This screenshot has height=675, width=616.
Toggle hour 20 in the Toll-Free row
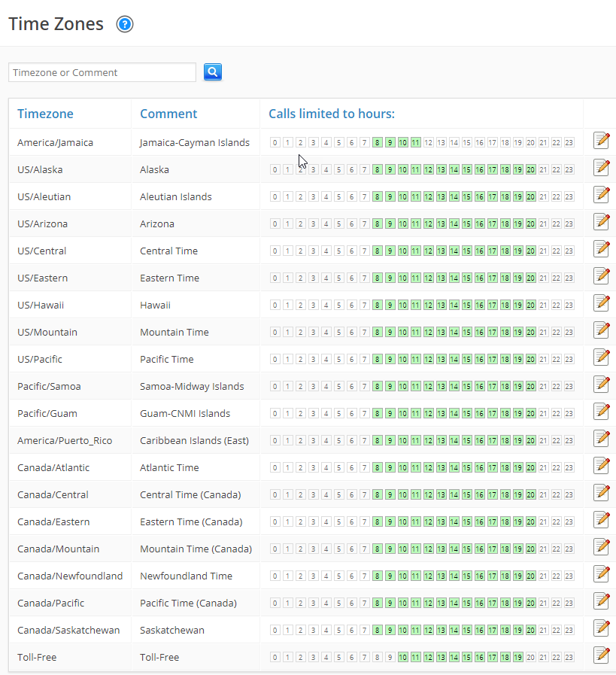(531, 658)
